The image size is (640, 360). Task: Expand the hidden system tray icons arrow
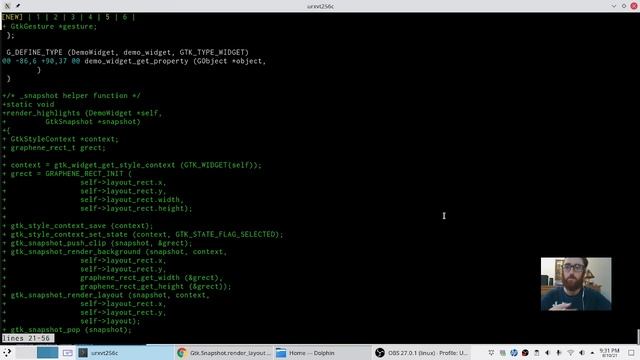point(592,353)
